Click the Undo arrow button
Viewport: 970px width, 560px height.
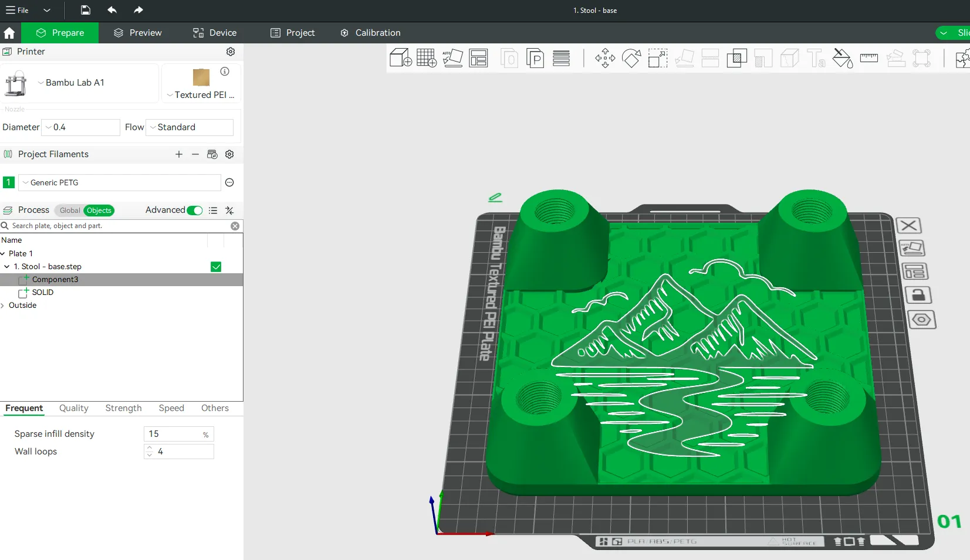pos(112,10)
